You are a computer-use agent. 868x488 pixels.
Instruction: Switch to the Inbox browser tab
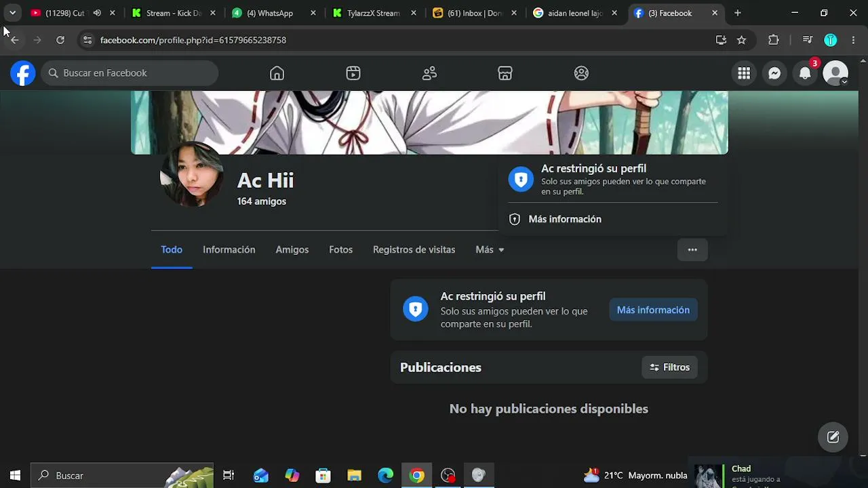coord(475,13)
